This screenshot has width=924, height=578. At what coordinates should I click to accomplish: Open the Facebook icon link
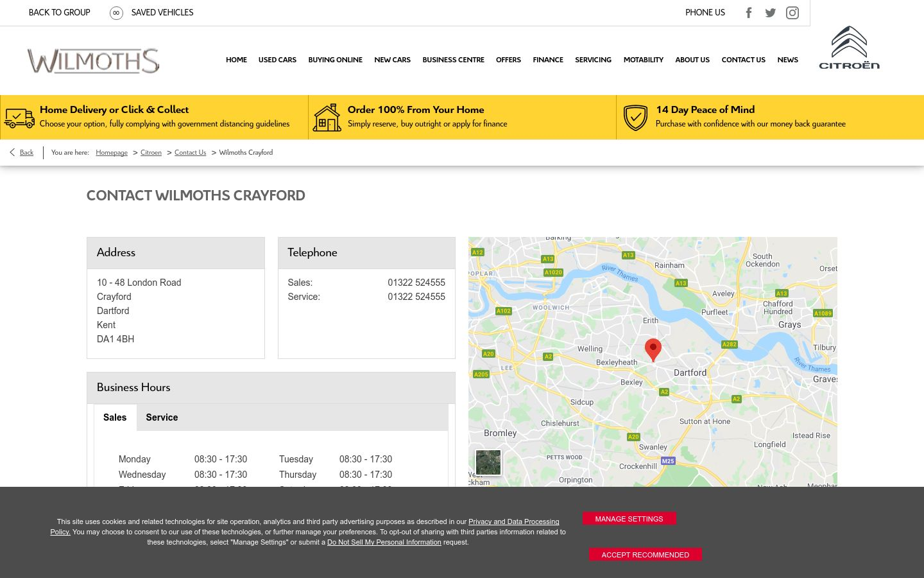coord(748,13)
